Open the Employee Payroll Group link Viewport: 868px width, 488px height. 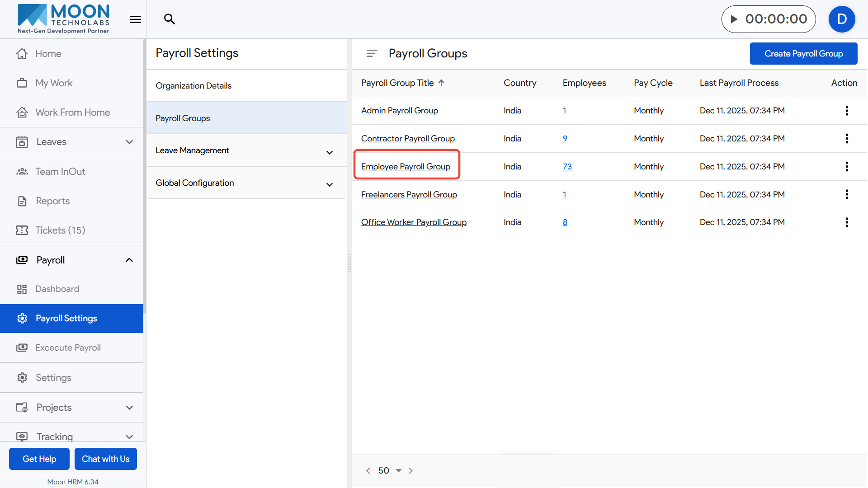406,167
